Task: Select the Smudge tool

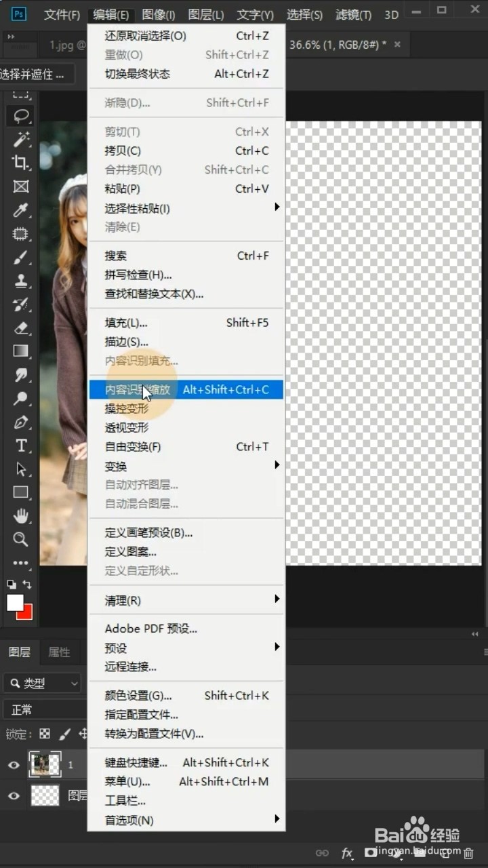Action: coord(21,375)
